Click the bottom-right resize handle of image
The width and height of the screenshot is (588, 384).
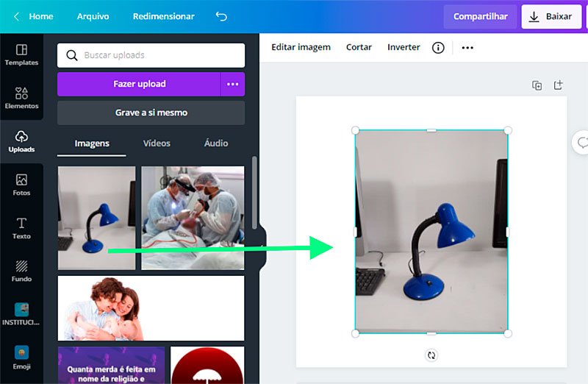pos(508,333)
